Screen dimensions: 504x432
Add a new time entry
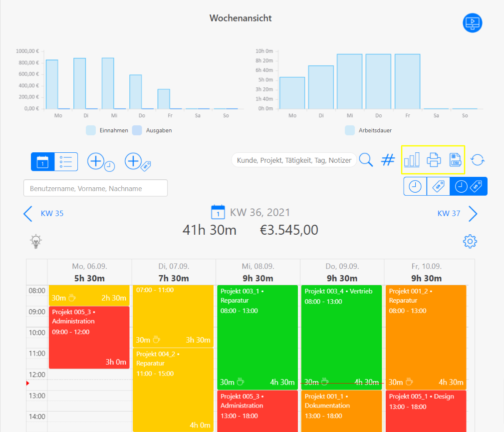pos(100,162)
